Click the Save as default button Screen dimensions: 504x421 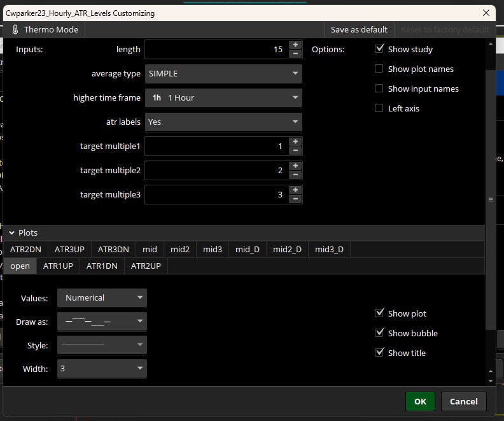coord(359,29)
